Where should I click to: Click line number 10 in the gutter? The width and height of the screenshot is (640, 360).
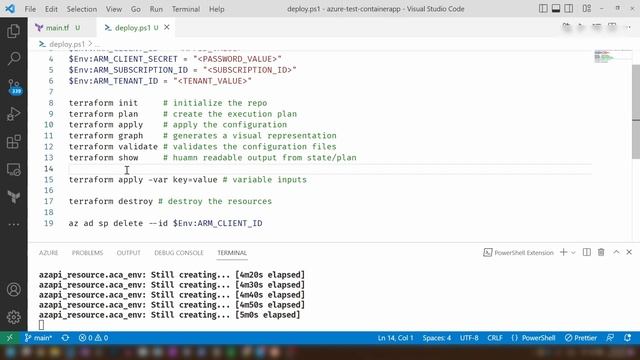(x=49, y=124)
